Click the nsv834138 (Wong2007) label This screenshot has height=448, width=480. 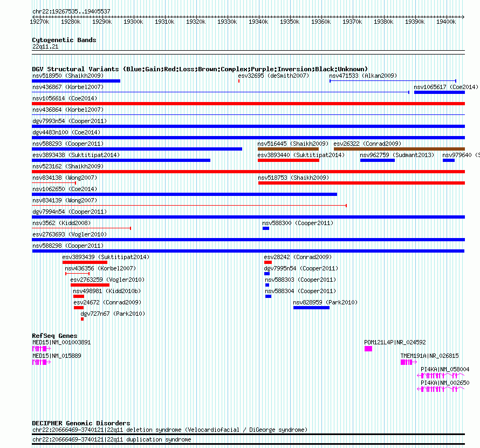pyautogui.click(x=65, y=178)
